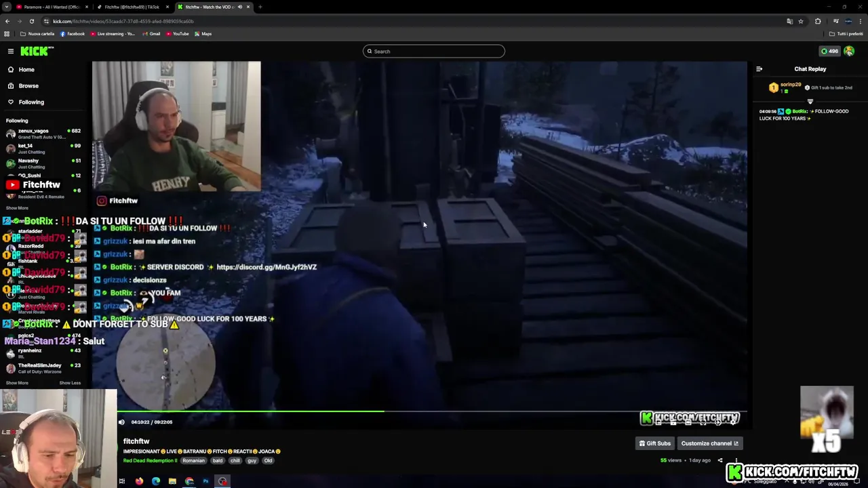
Task: Open Microsoft Edge from the taskbar
Action: [156, 481]
